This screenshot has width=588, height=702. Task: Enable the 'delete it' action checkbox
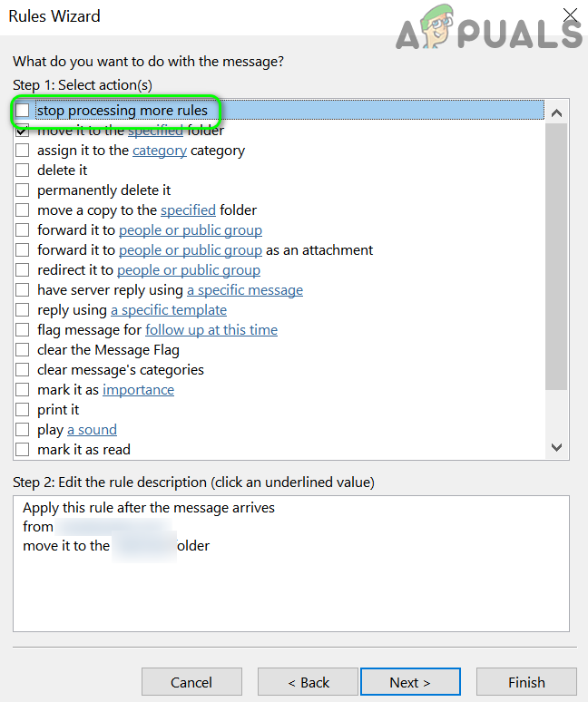pyautogui.click(x=23, y=171)
